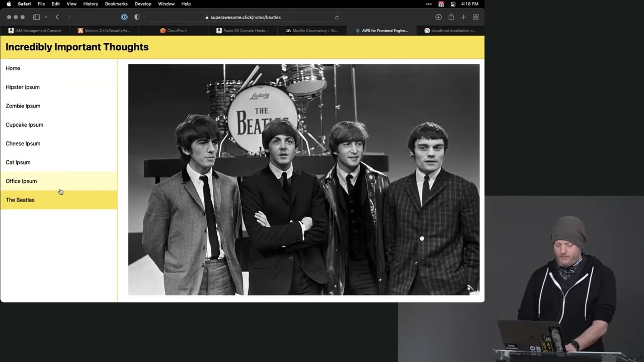
Task: Open the View menu
Action: [72, 4]
